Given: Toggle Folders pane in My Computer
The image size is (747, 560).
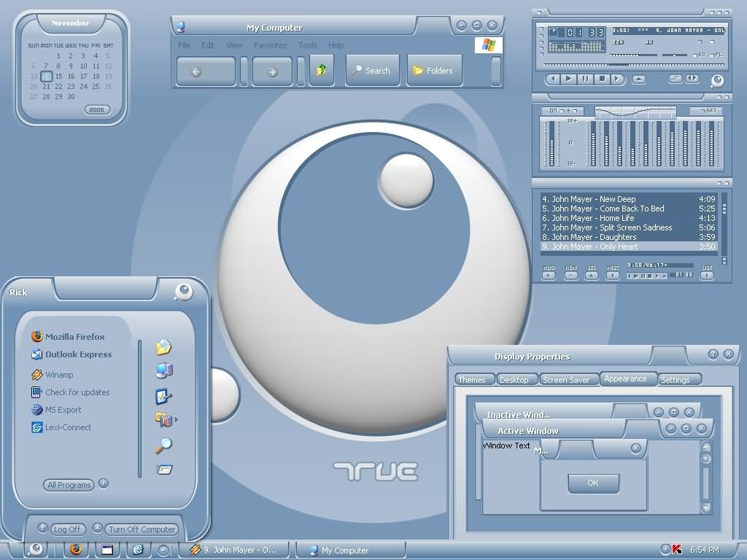Looking at the screenshot, I should coord(434,71).
